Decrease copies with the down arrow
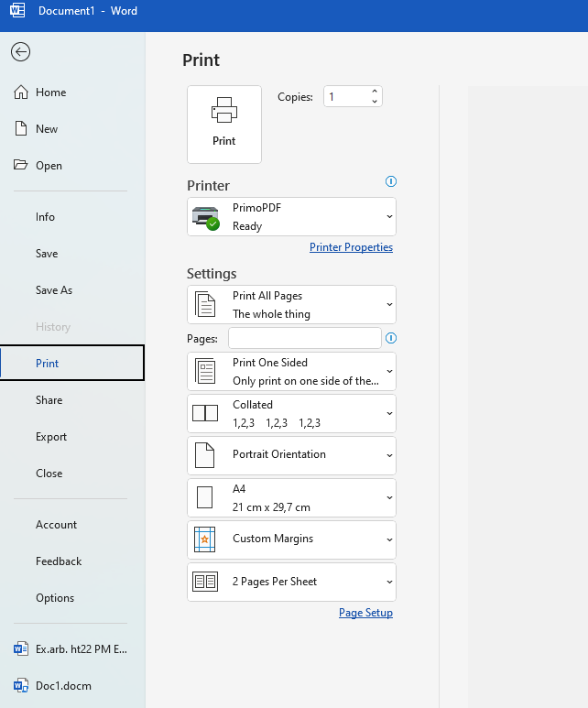The width and height of the screenshot is (588, 708). 375,102
